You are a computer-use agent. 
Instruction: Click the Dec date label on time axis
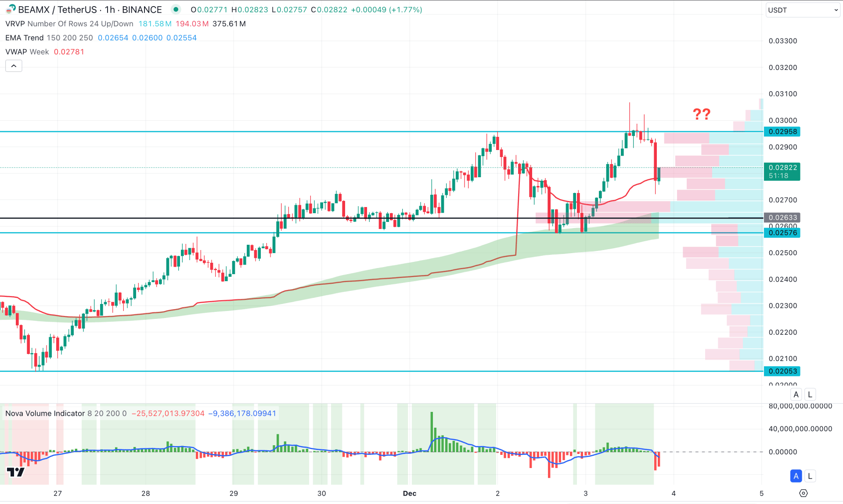pyautogui.click(x=410, y=493)
